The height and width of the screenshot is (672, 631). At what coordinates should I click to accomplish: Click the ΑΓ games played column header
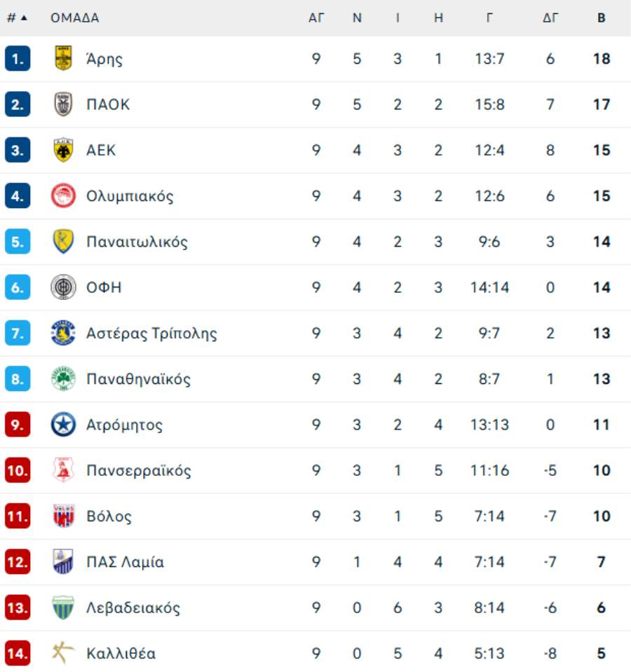point(316,18)
